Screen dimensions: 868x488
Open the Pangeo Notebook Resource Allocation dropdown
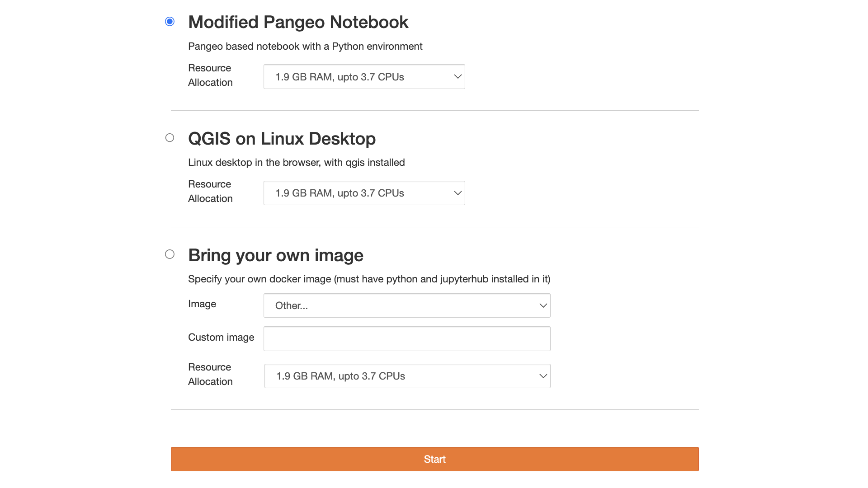364,77
